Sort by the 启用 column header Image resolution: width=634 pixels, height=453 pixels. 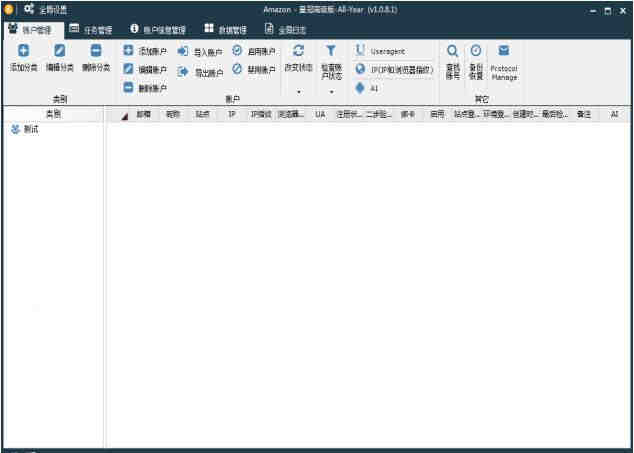pos(437,115)
